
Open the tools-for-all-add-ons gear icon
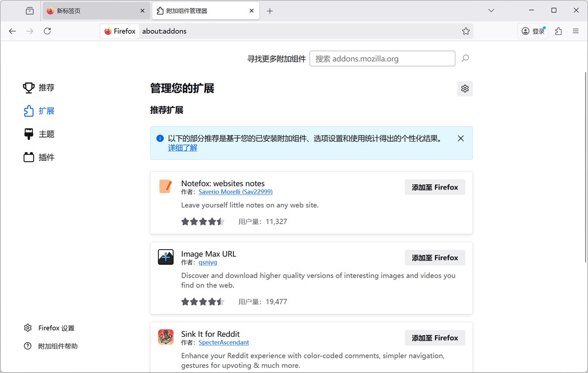[465, 89]
